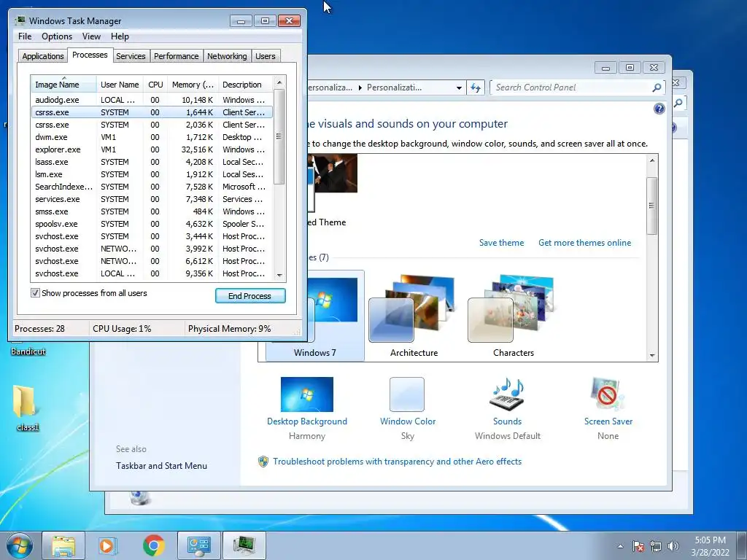This screenshot has width=747, height=560.
Task: Select the dwm.exe process row
Action: tap(152, 137)
